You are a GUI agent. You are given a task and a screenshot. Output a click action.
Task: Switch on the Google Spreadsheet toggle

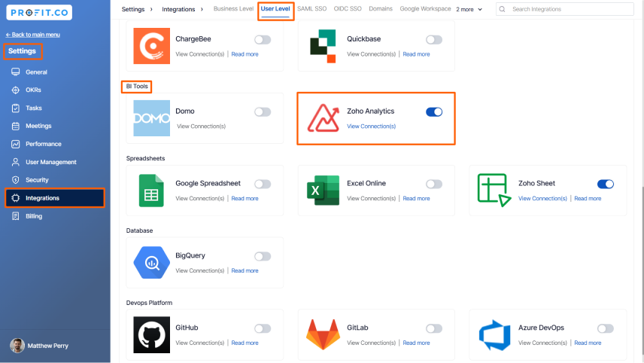pos(263,185)
